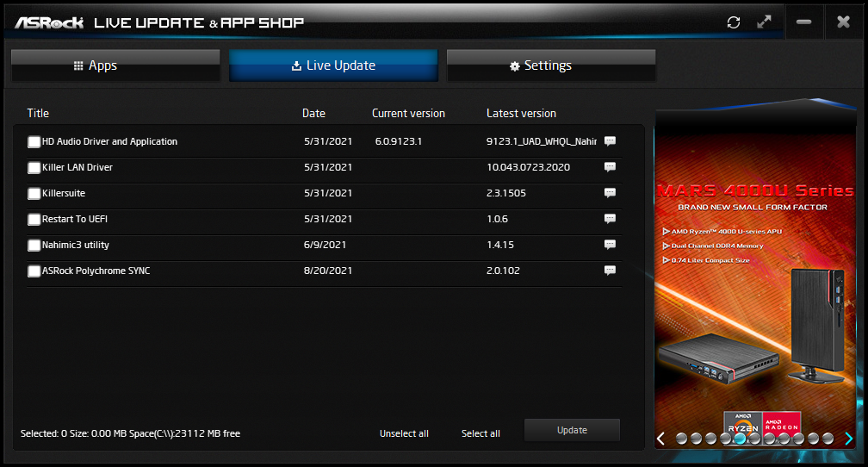This screenshot has width=868, height=467.
Task: Open release notes for HD Audio Driver
Action: tap(610, 140)
